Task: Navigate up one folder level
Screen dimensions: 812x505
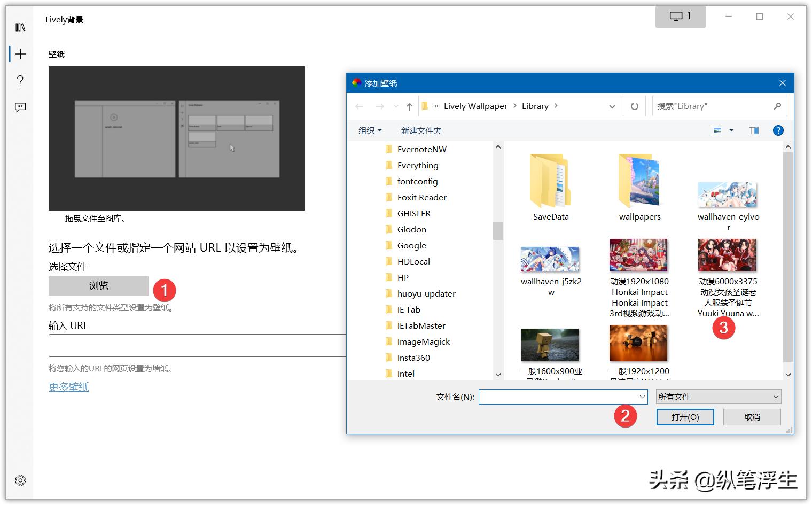Action: click(x=409, y=106)
